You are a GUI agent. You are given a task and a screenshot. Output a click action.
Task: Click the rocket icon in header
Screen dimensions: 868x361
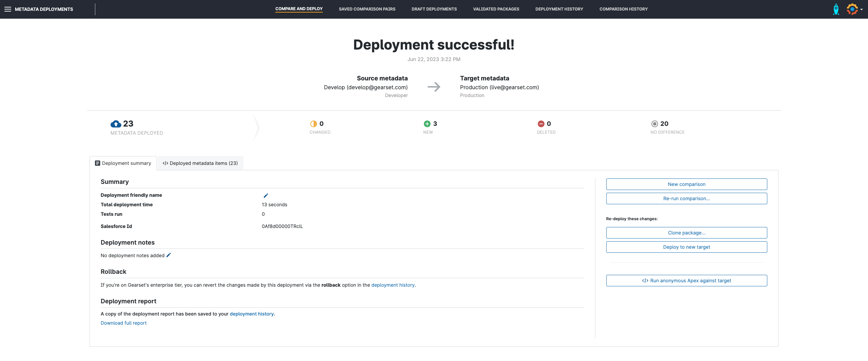coord(836,9)
